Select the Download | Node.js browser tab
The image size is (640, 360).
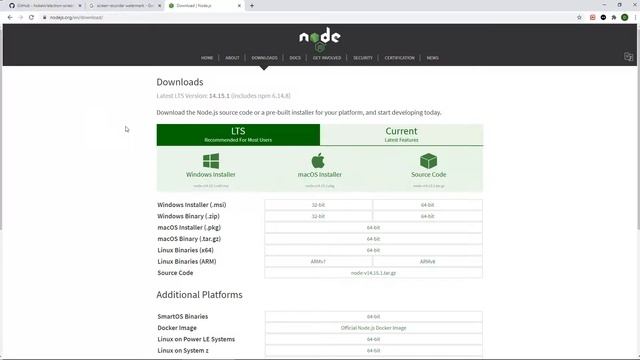point(204,6)
